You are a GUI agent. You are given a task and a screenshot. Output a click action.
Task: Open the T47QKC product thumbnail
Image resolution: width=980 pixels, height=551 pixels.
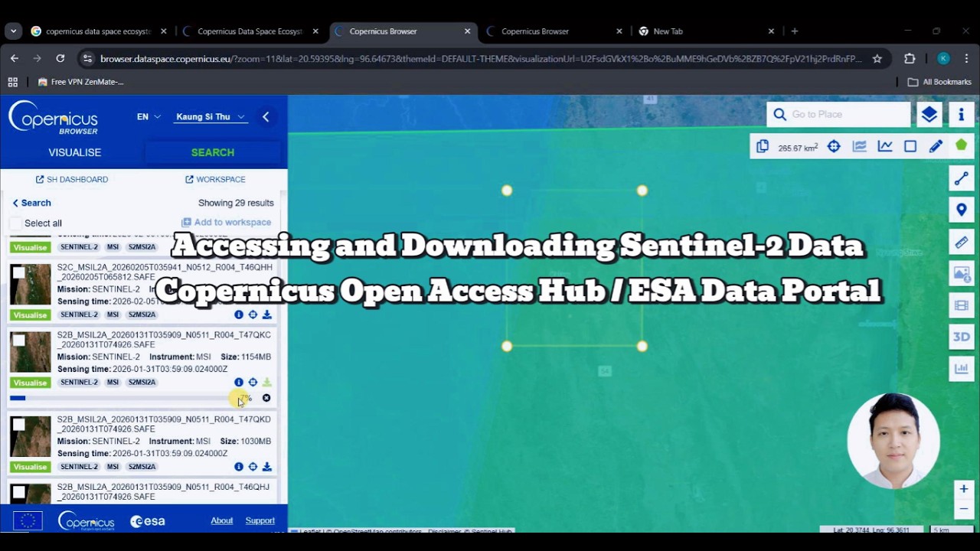coord(30,352)
